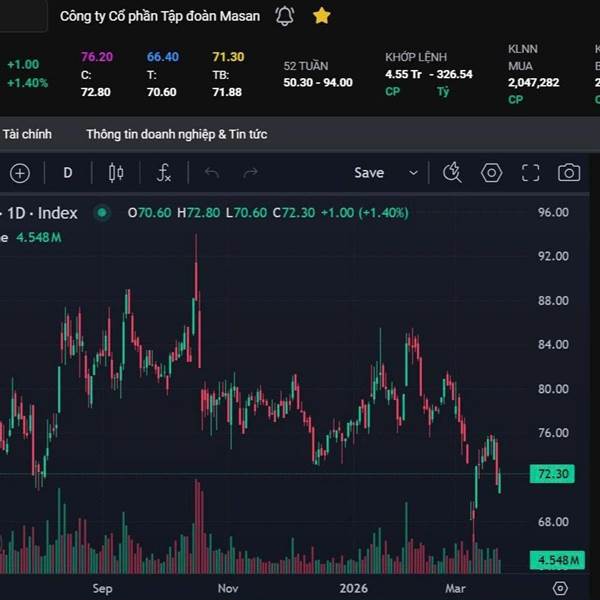
Task: Click the add symbol plus icon
Action: pyautogui.click(x=20, y=173)
